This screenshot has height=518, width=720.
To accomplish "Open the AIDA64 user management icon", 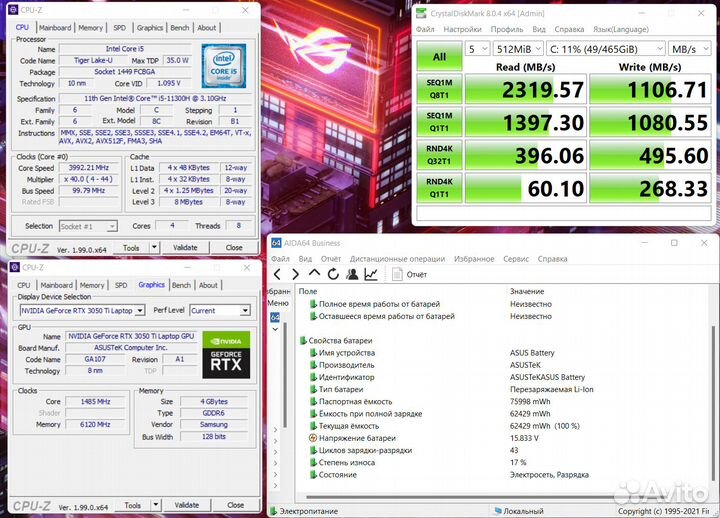I will (352, 274).
